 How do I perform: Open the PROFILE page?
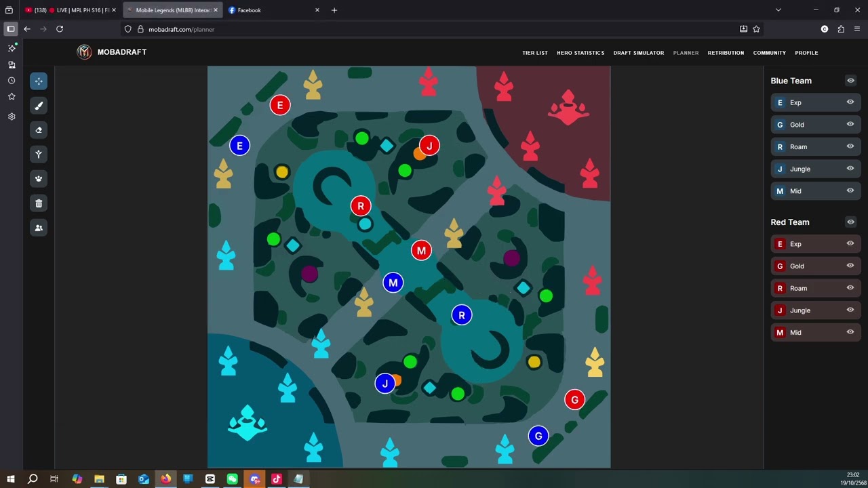[x=806, y=53]
